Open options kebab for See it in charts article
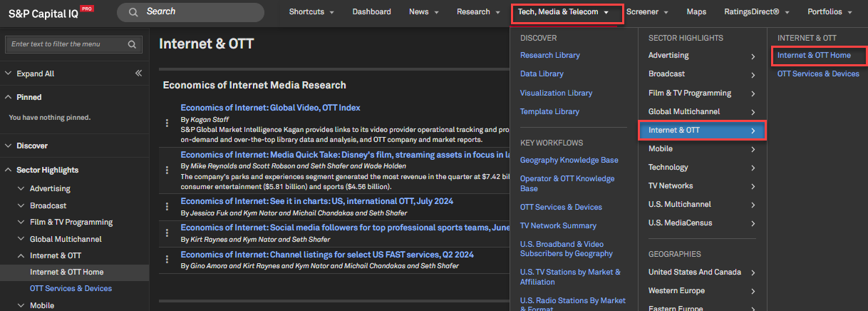 point(167,207)
